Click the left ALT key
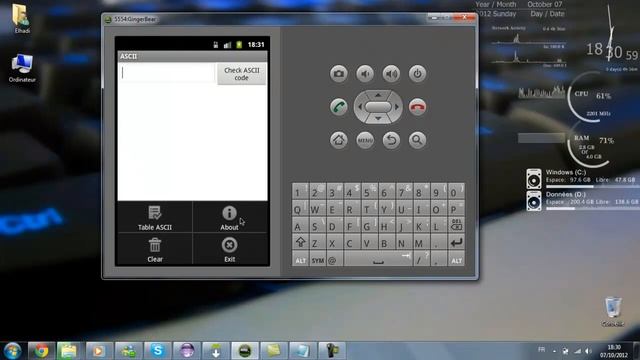The height and width of the screenshot is (360, 640). [x=300, y=260]
